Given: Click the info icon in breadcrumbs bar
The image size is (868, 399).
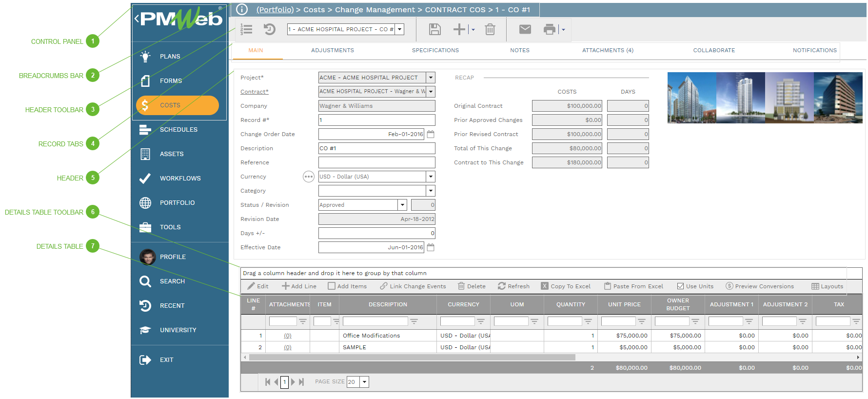Looking at the screenshot, I should click(242, 10).
